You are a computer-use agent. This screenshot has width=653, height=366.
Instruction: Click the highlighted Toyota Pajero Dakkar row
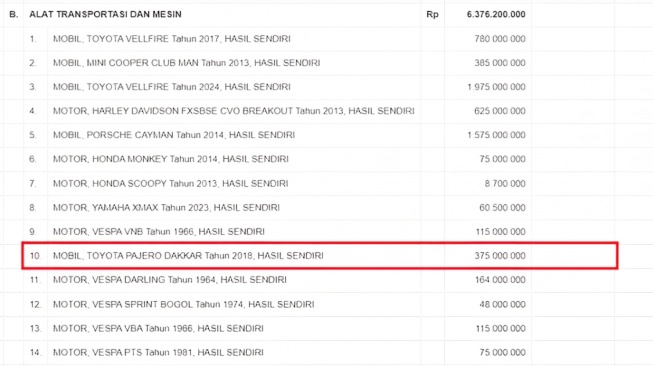pos(320,256)
